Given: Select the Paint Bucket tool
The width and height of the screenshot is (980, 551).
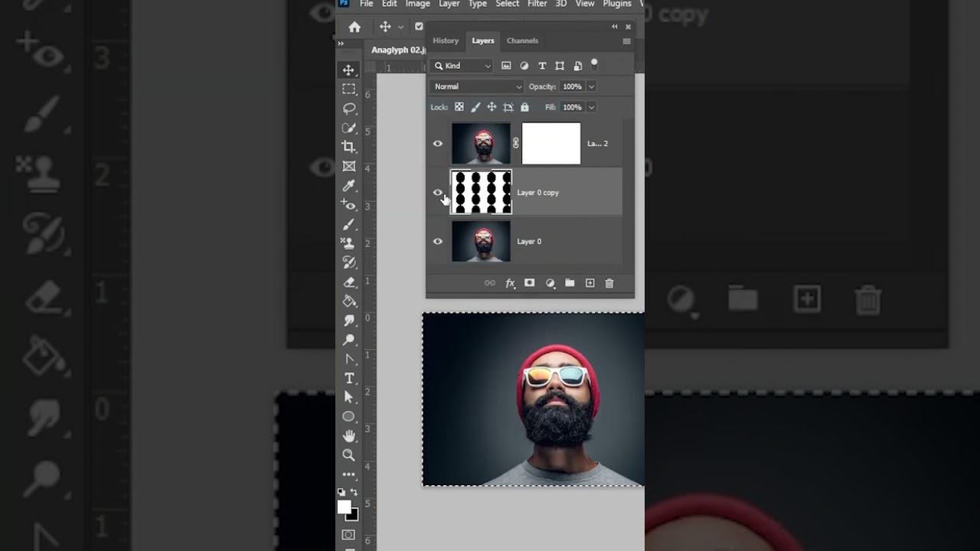Looking at the screenshot, I should [x=348, y=302].
